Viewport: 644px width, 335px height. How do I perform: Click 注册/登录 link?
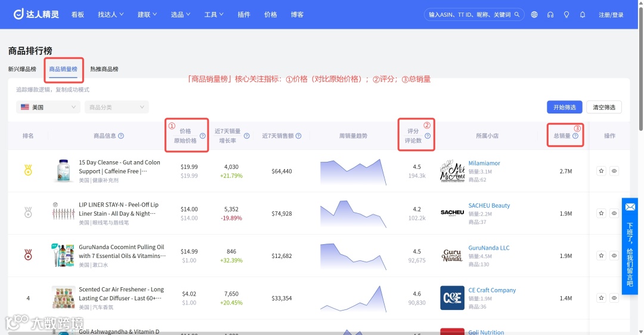(x=611, y=15)
